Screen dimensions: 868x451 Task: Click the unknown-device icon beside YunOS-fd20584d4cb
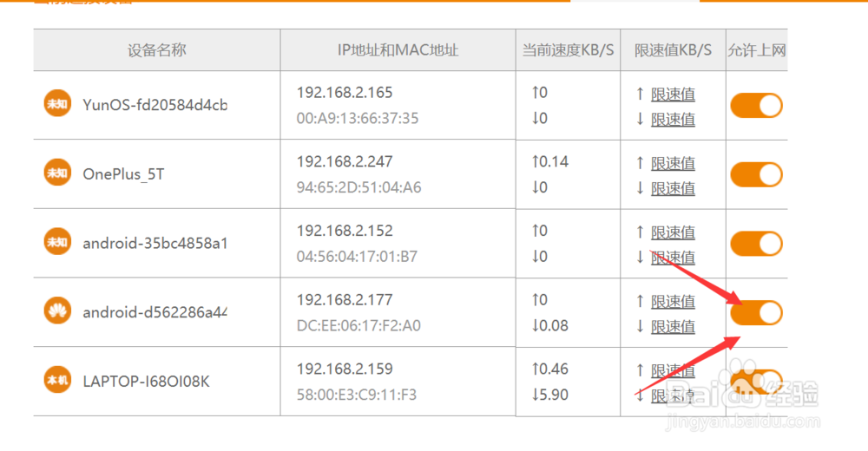tap(57, 103)
